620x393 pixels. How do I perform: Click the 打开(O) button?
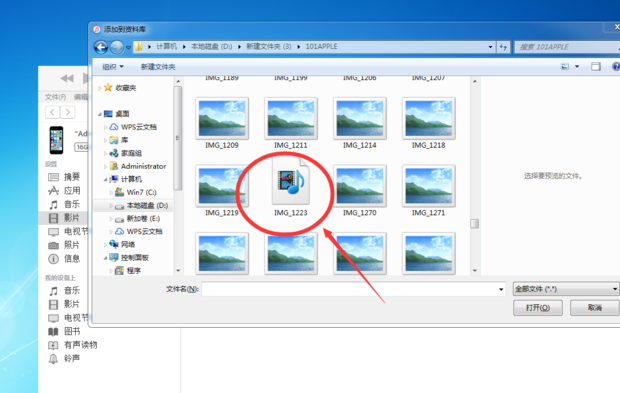[x=538, y=308]
